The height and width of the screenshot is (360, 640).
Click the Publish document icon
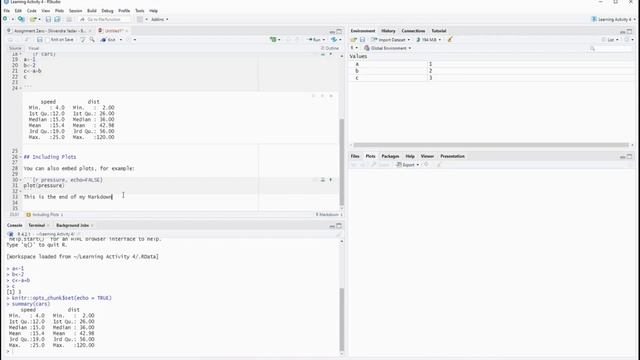334,40
